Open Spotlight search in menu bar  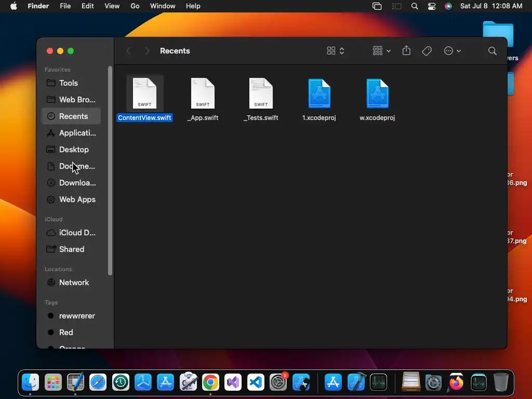click(x=414, y=6)
